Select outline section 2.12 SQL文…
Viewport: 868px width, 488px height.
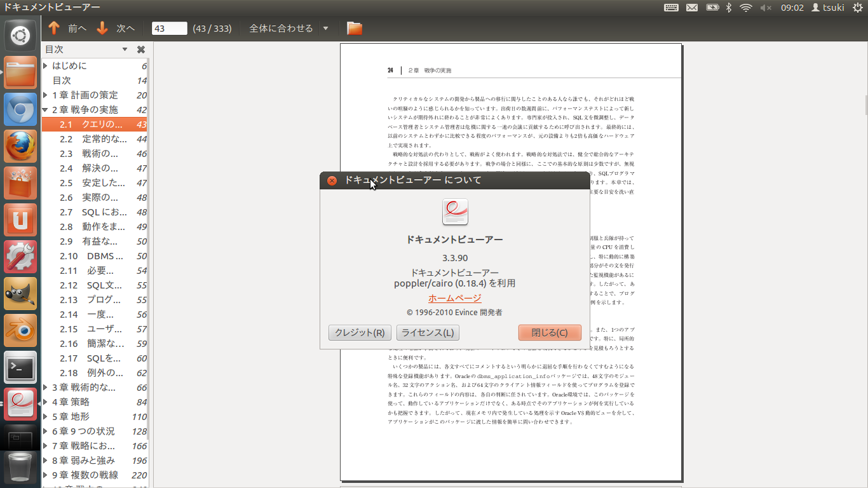(x=95, y=285)
